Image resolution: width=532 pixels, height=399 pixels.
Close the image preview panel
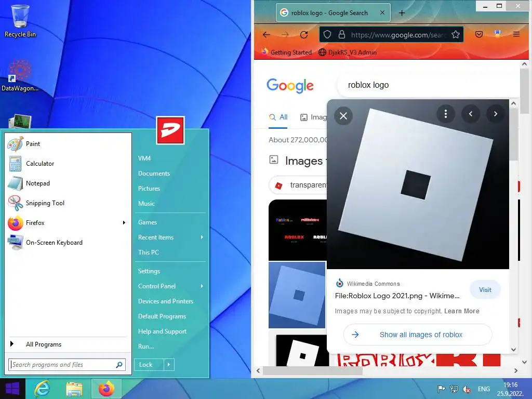pyautogui.click(x=343, y=116)
